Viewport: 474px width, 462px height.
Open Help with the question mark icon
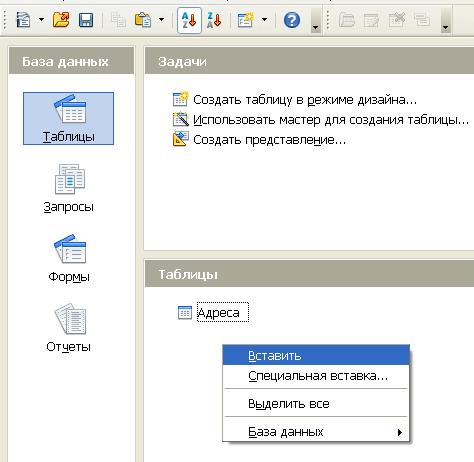(292, 20)
